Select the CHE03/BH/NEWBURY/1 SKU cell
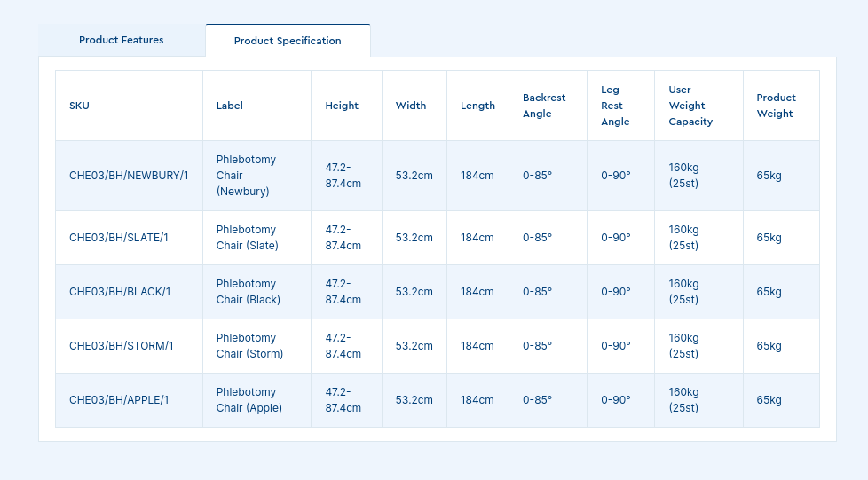868x480 pixels. 129,176
